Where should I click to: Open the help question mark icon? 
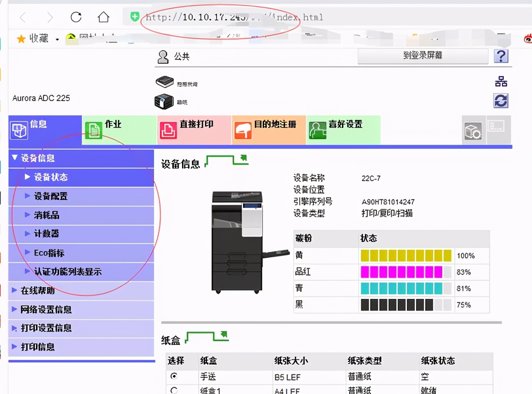pyautogui.click(x=501, y=57)
